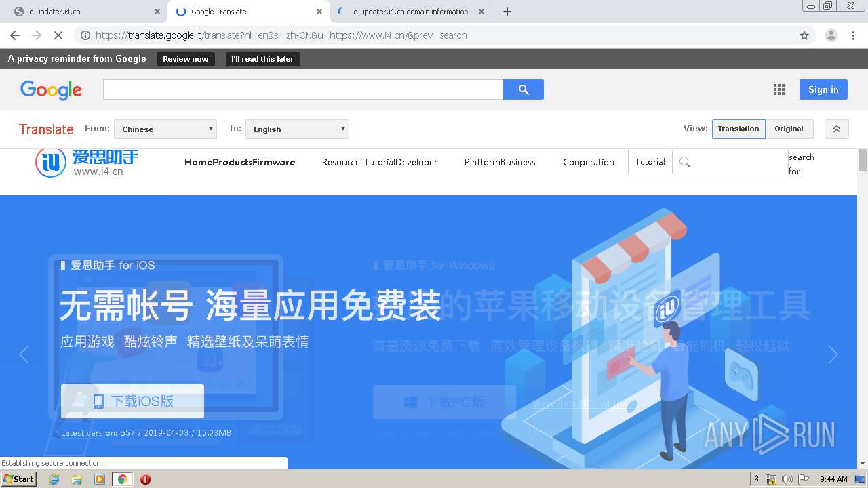
Task: Open the To language dropdown English
Action: [297, 129]
